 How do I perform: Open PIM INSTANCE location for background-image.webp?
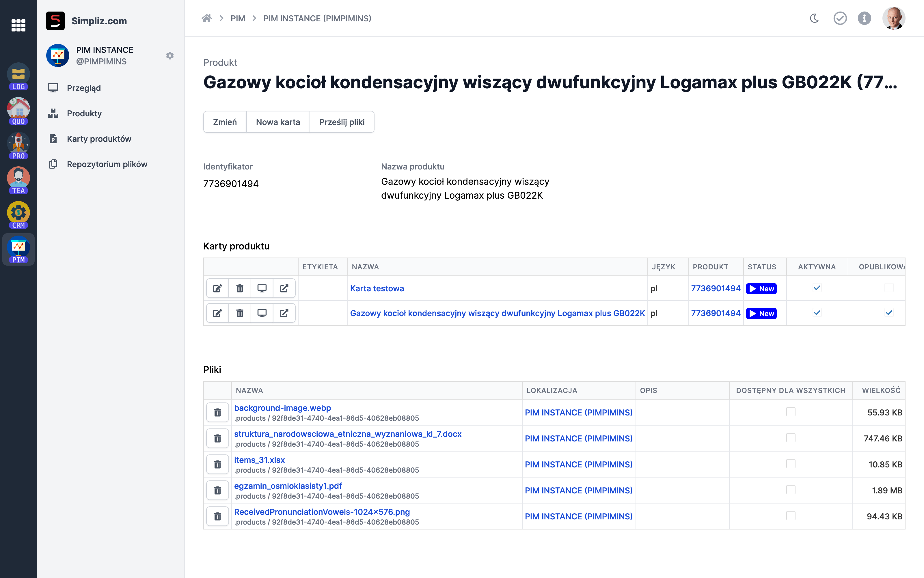pyautogui.click(x=578, y=413)
